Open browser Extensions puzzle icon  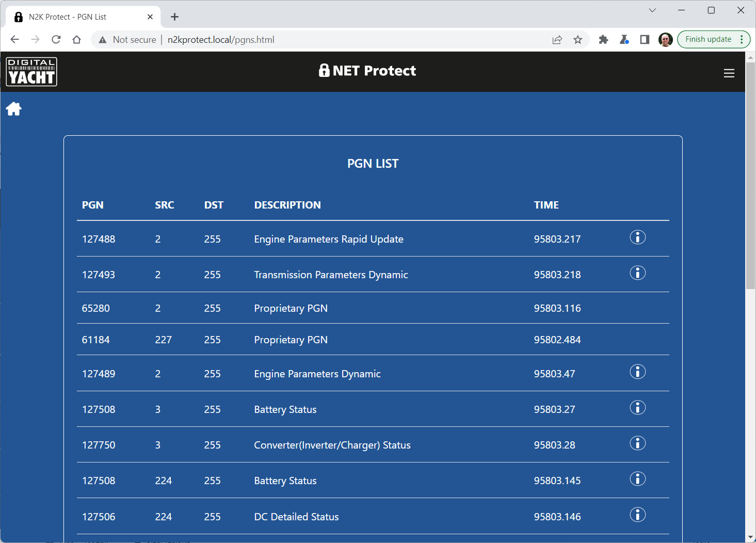(603, 40)
